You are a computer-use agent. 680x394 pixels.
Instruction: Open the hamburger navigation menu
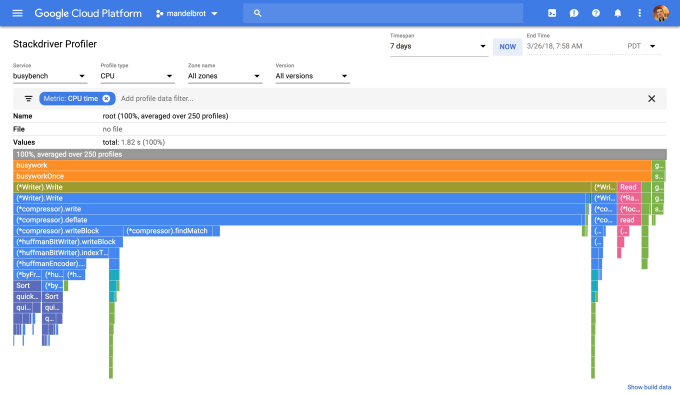point(17,13)
